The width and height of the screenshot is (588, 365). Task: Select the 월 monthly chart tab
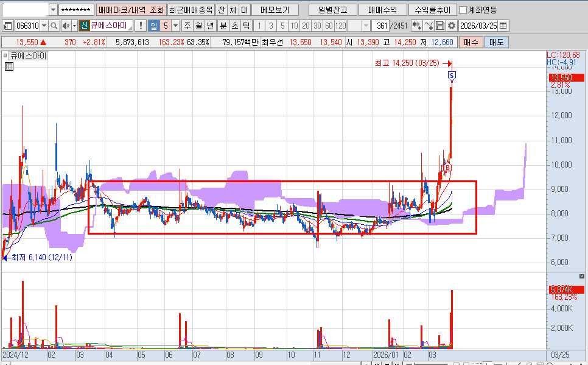[x=198, y=26]
